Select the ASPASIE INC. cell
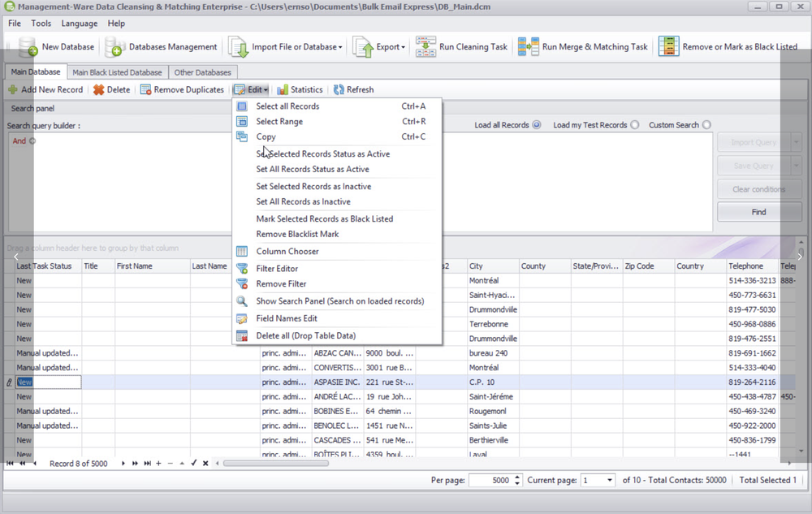Screen dimensions: 812x514 point(337,382)
